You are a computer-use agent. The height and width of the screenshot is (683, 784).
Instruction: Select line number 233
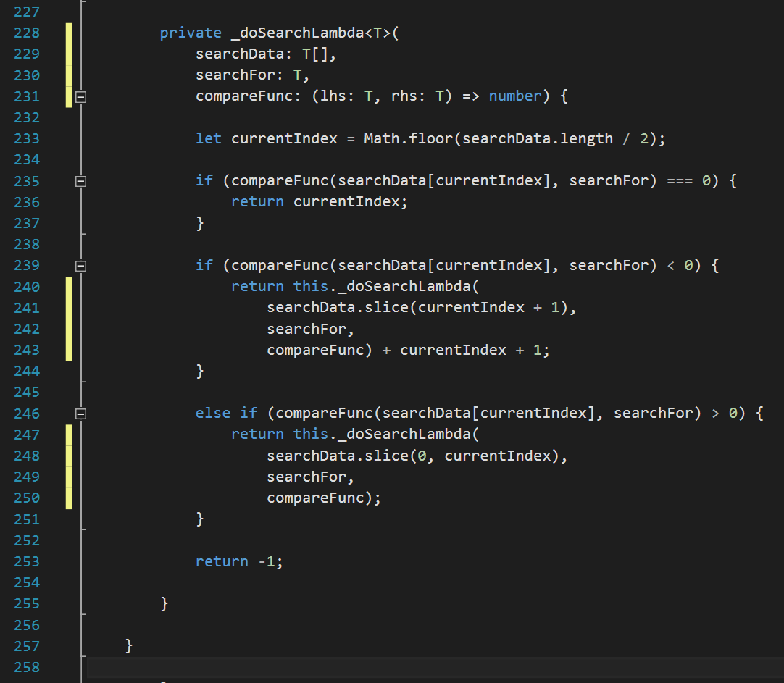pos(27,138)
